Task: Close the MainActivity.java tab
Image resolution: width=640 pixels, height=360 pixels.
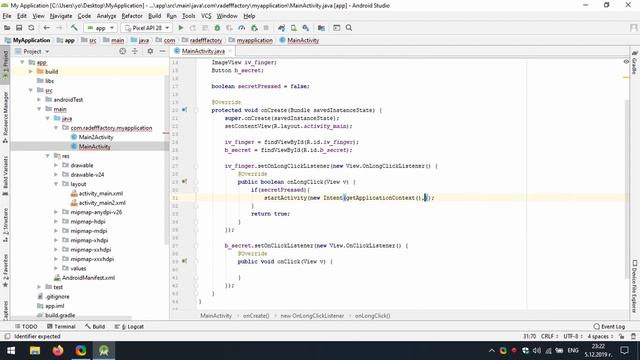Action: (x=230, y=51)
